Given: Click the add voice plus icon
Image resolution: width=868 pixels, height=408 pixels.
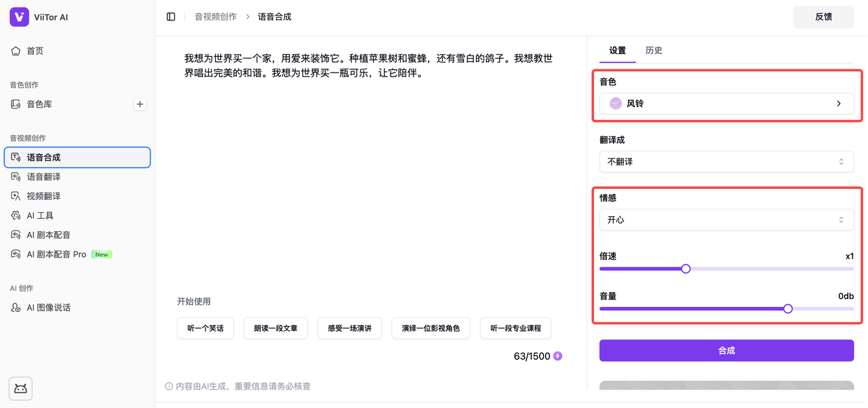Looking at the screenshot, I should pyautogui.click(x=140, y=104).
